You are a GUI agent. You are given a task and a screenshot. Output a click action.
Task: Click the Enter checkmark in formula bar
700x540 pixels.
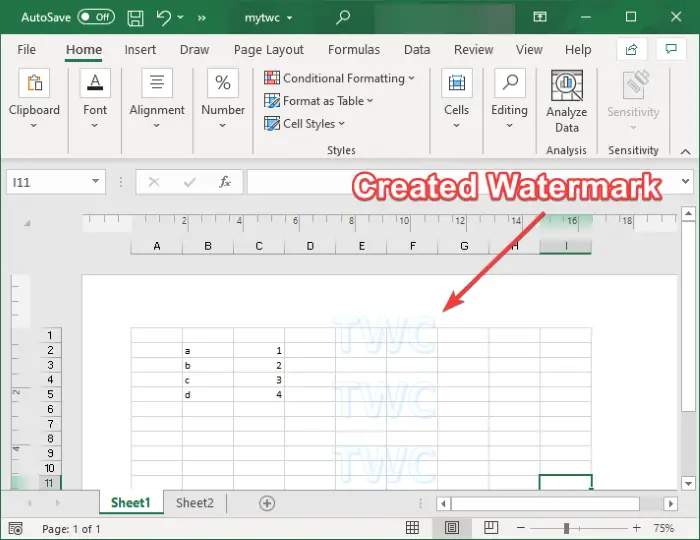pos(190,182)
